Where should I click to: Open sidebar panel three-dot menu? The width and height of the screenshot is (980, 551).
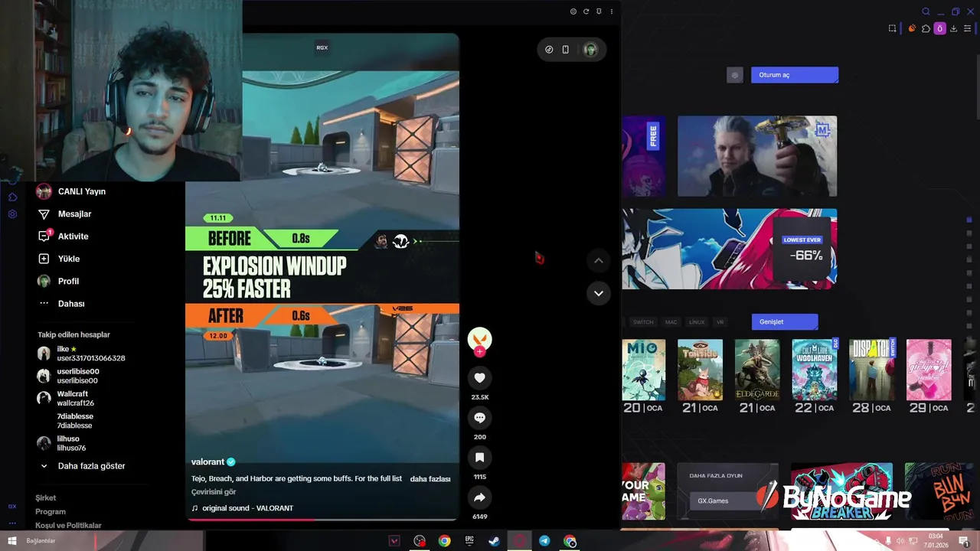[x=611, y=11]
